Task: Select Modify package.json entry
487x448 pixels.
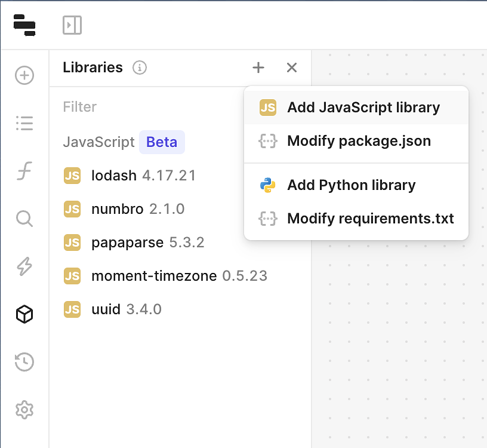Action: [359, 141]
